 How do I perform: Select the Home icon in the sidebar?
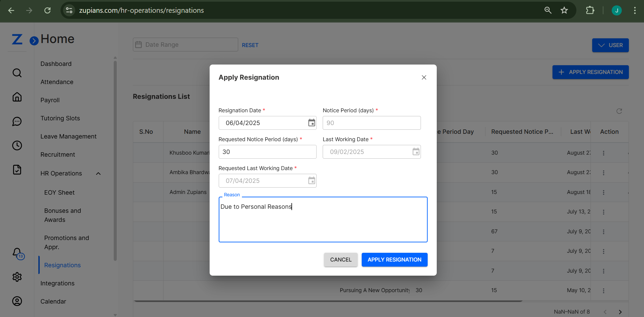pos(17,97)
